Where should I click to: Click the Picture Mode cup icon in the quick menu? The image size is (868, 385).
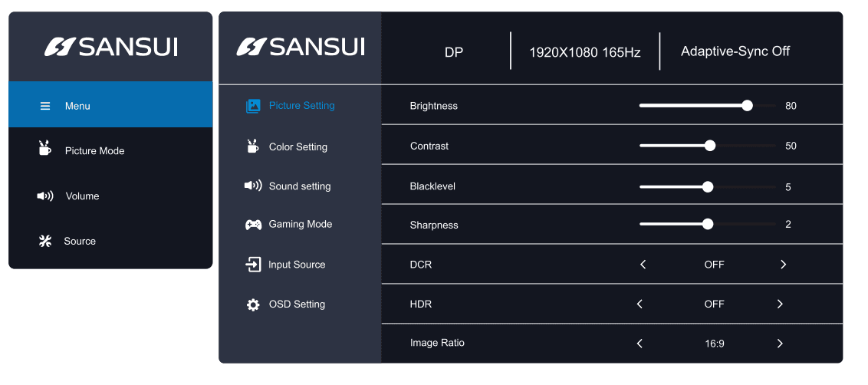[x=44, y=148]
